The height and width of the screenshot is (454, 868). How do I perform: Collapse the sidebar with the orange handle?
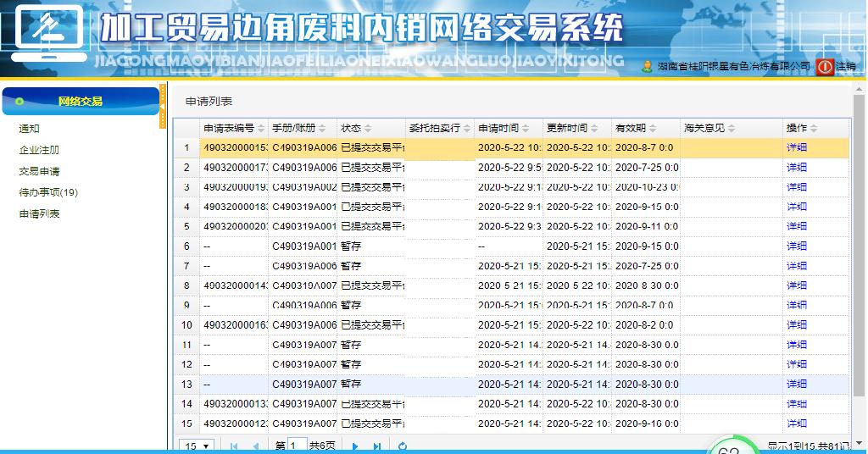pos(162,106)
